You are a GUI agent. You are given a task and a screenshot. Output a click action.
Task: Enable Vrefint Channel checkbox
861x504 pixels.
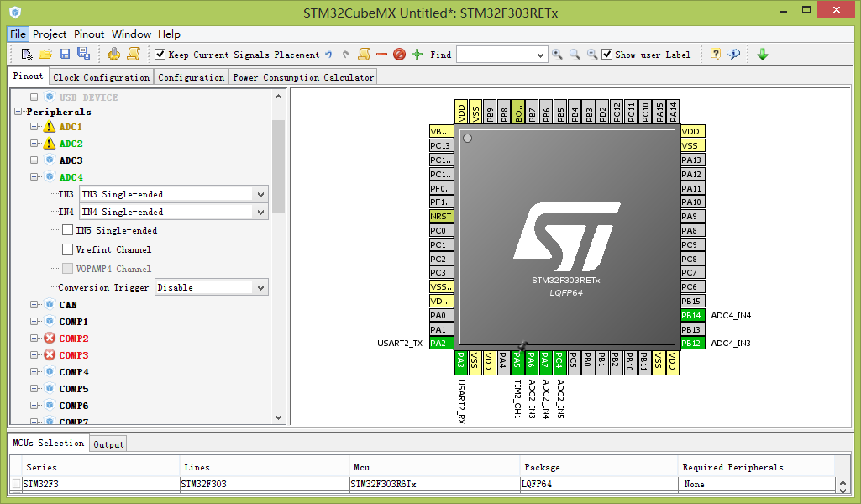pos(67,249)
